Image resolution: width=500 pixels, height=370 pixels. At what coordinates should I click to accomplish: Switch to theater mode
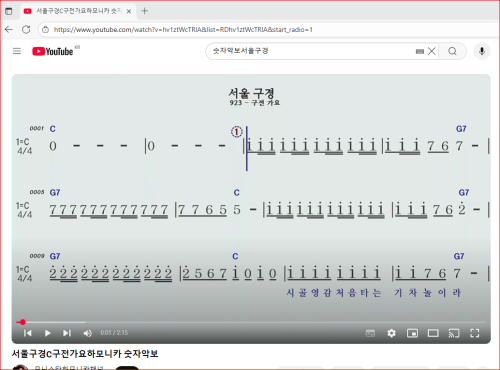tap(433, 333)
